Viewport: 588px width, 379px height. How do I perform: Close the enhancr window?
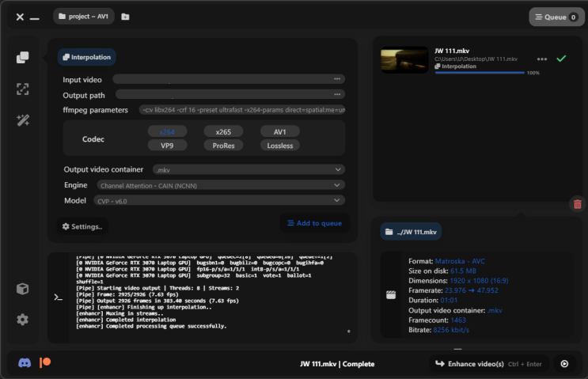tap(20, 17)
